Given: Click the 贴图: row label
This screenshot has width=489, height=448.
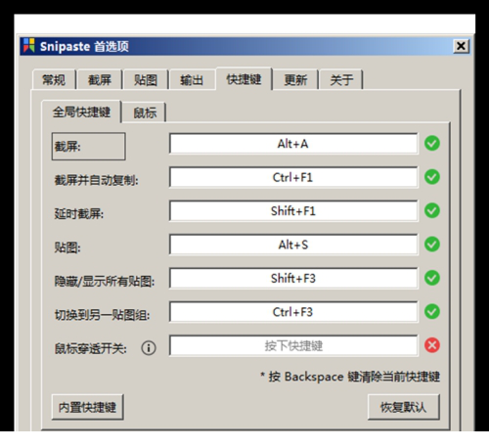Looking at the screenshot, I should 67,247.
